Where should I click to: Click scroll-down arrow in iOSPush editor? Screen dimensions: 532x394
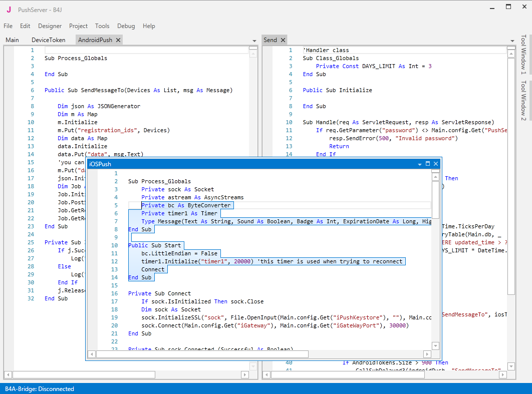[x=435, y=346]
